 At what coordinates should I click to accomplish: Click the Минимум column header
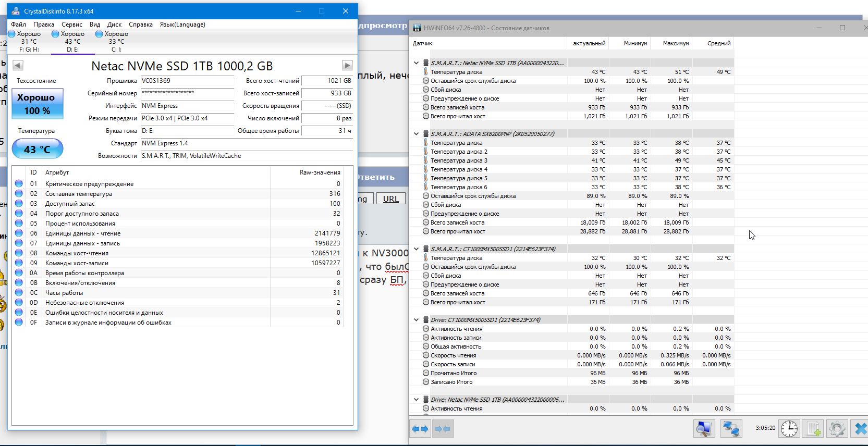629,43
